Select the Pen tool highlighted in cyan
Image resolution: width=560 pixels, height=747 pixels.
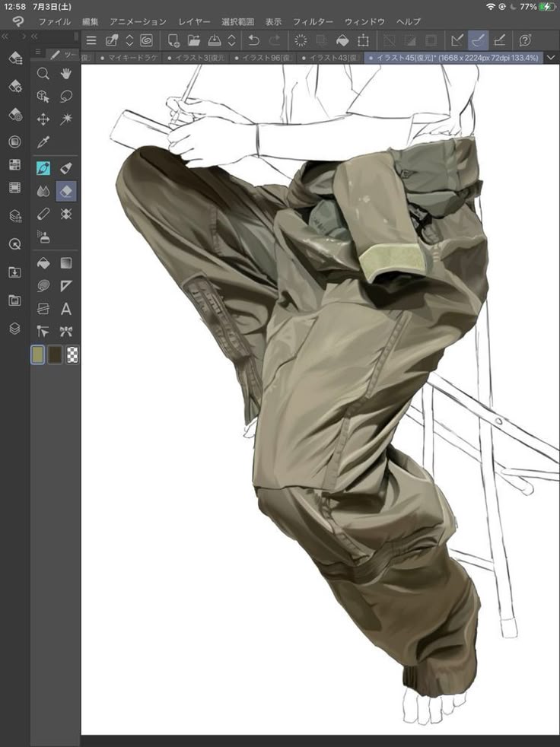point(43,168)
